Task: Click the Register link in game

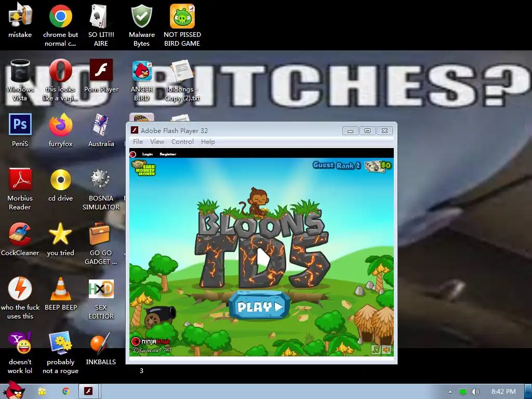Action: click(x=168, y=154)
